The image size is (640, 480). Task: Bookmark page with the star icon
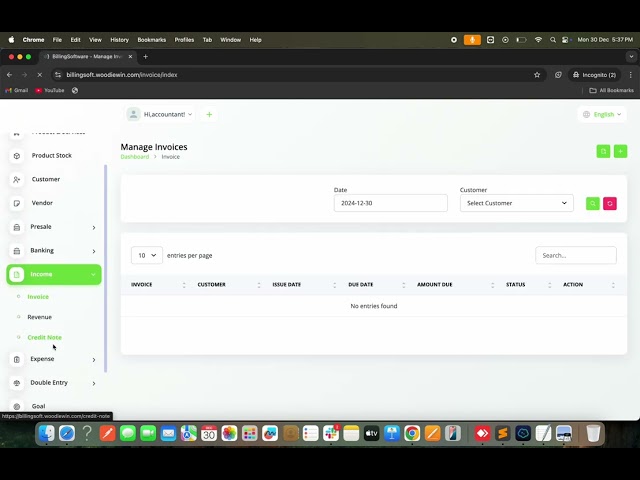(537, 75)
